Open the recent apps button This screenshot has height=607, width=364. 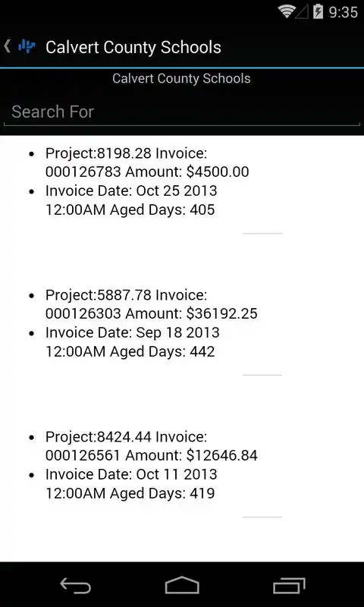tap(289, 585)
